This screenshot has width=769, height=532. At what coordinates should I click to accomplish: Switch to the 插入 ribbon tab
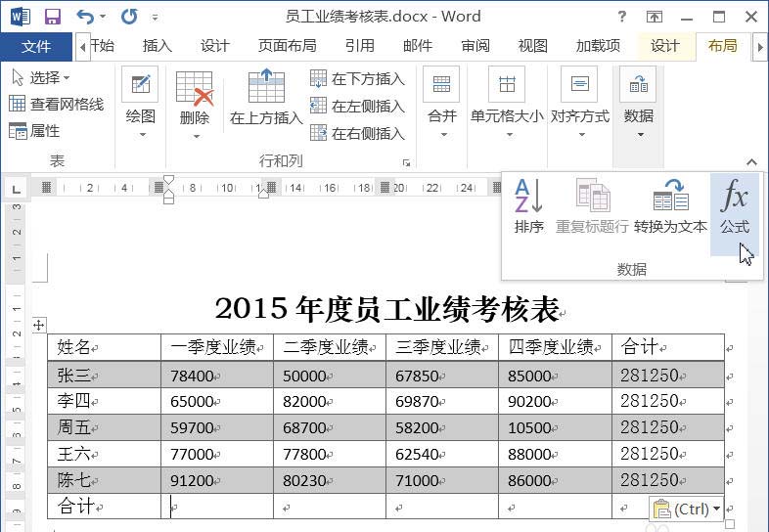point(157,46)
